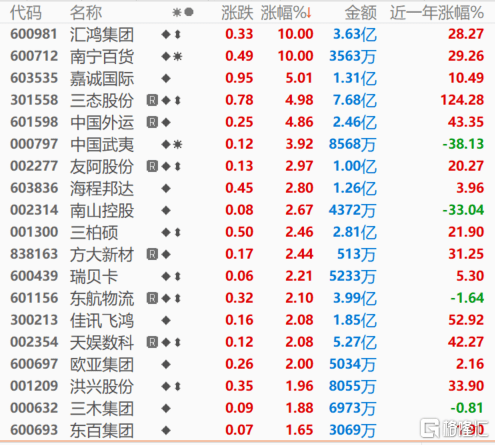Open stock 瑞贝卡
The height and width of the screenshot is (445, 495).
pyautogui.click(x=94, y=276)
